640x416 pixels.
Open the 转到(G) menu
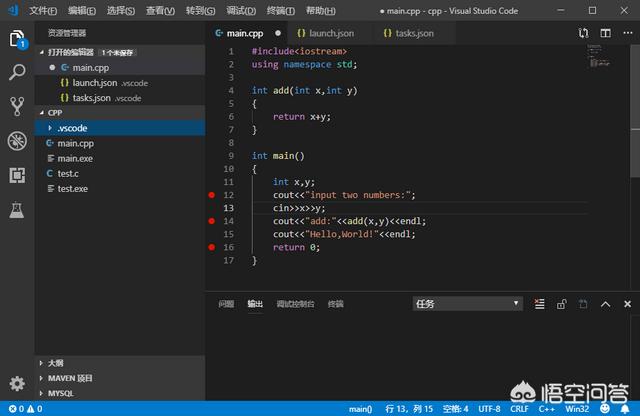point(200,11)
